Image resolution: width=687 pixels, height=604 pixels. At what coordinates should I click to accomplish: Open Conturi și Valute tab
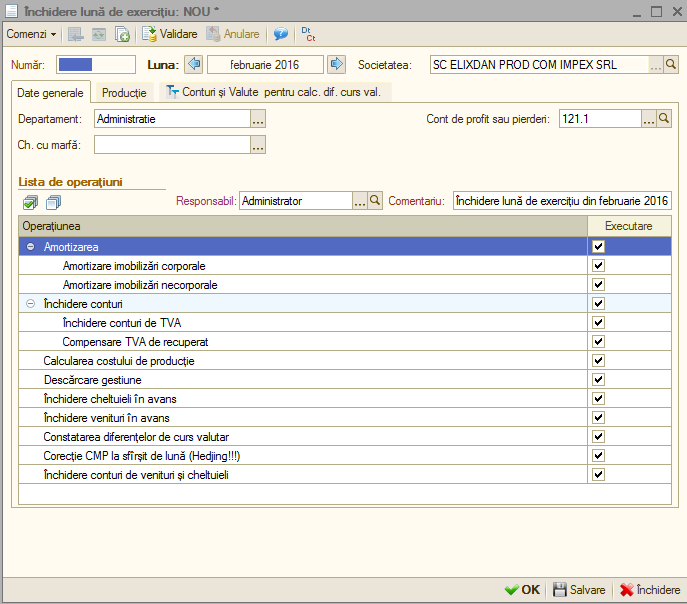pyautogui.click(x=275, y=92)
